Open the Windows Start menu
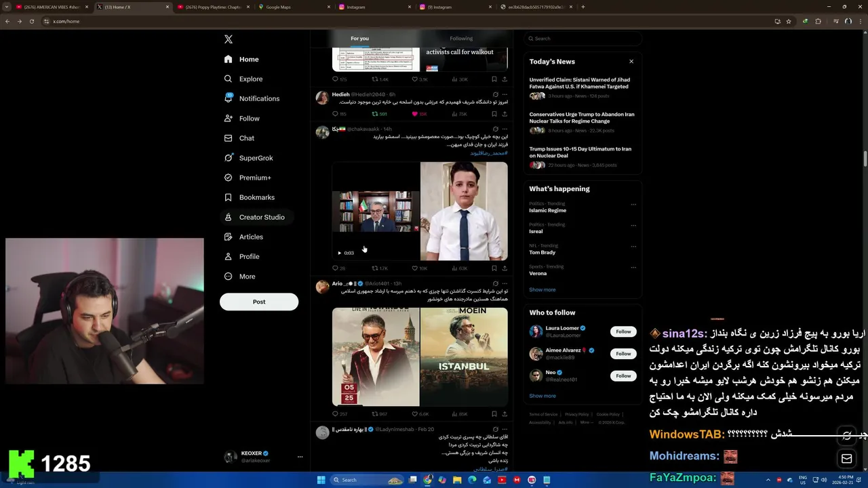This screenshot has height=488, width=868. pos(321,480)
